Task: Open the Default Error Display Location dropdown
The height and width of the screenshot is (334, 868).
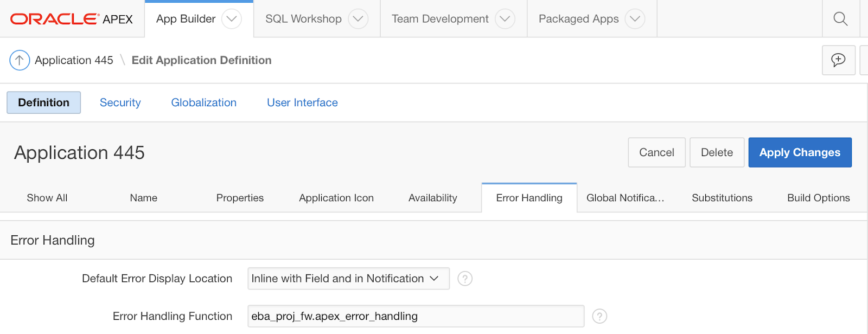Action: tap(348, 279)
